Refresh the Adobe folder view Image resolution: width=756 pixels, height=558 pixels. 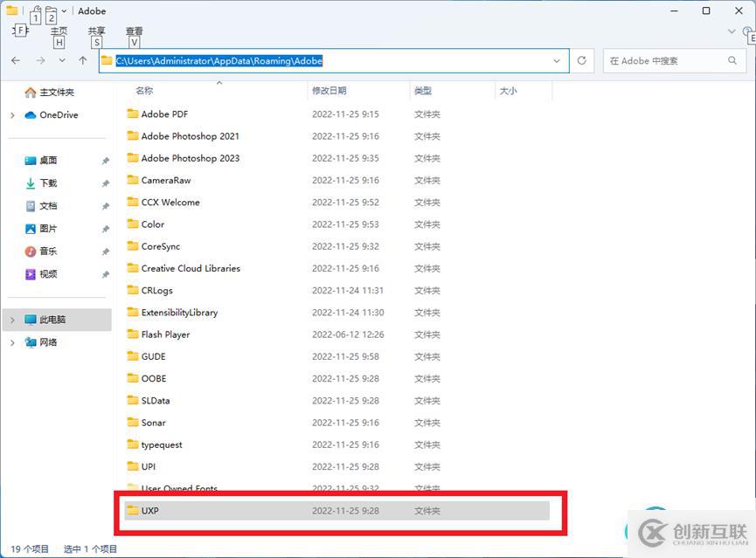coord(582,61)
